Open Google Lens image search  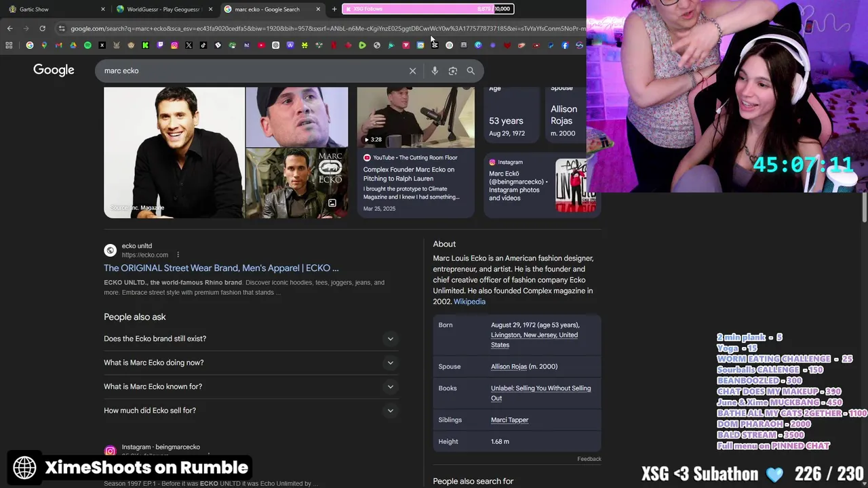(x=453, y=70)
